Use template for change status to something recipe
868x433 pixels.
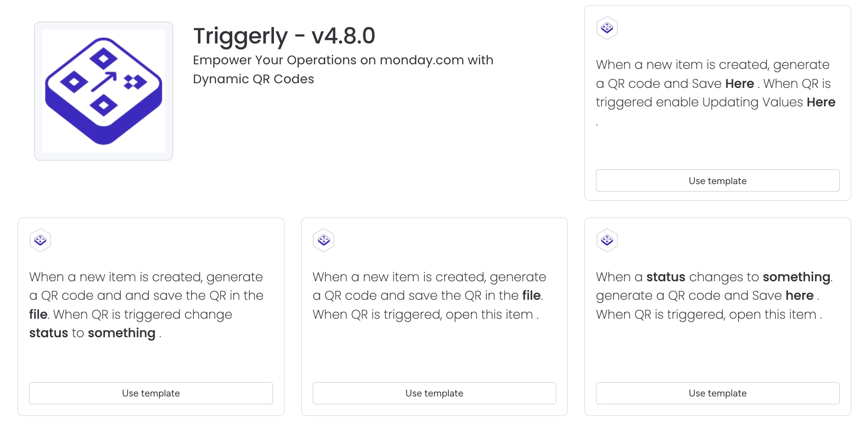point(151,393)
